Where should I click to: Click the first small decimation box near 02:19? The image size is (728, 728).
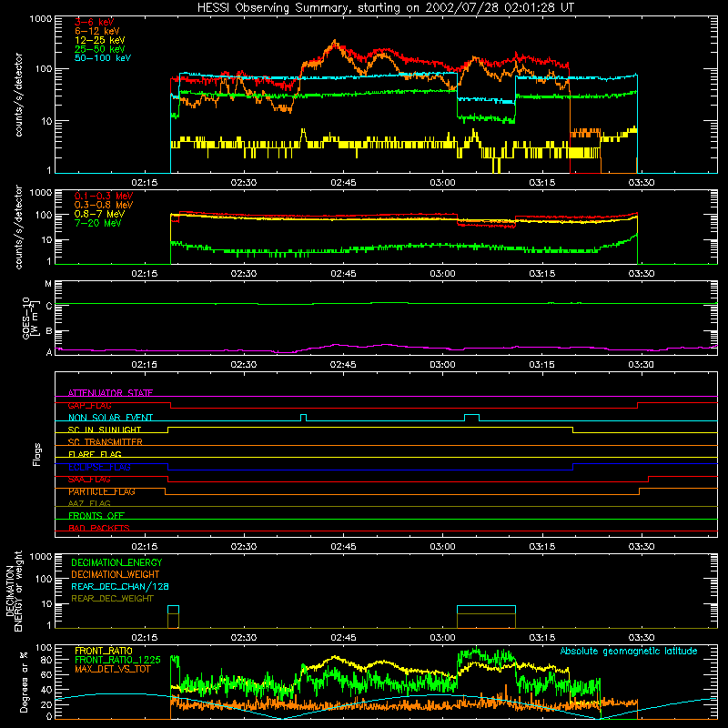click(173, 617)
